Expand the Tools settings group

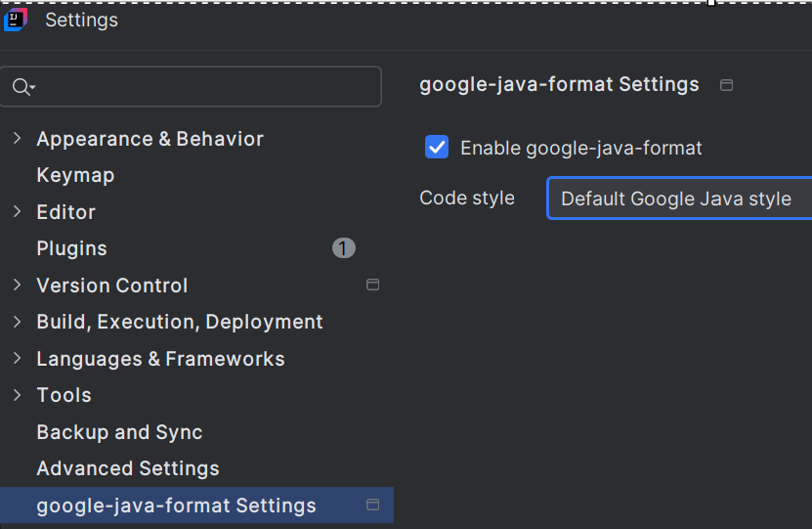[x=18, y=395]
